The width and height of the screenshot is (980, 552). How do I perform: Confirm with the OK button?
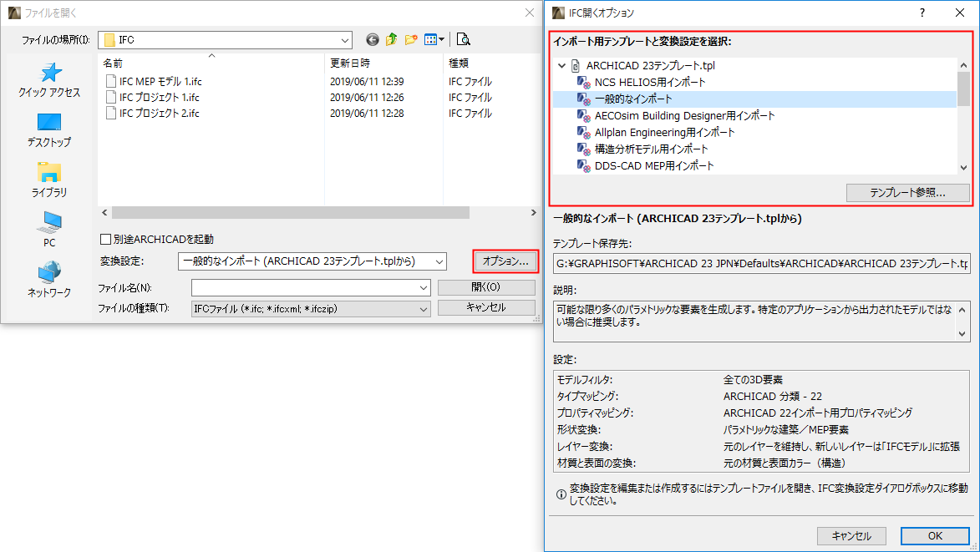pyautogui.click(x=935, y=536)
